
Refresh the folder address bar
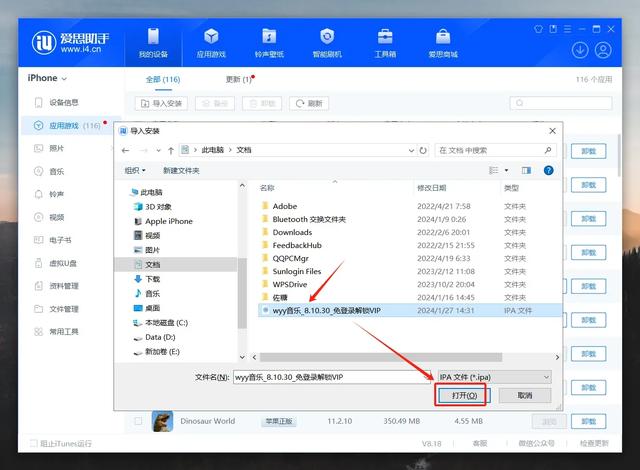423,151
